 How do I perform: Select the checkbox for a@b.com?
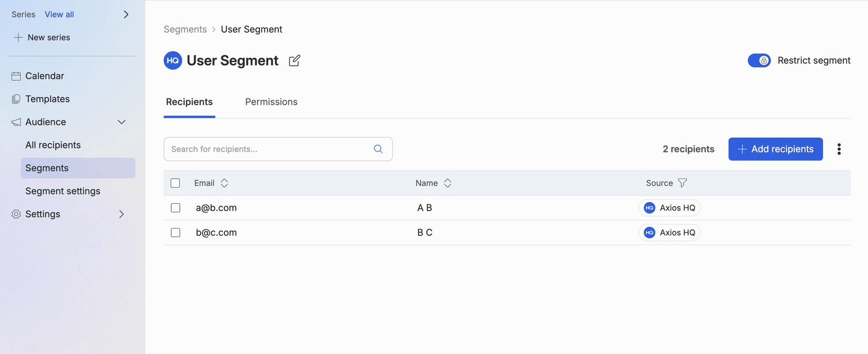175,208
